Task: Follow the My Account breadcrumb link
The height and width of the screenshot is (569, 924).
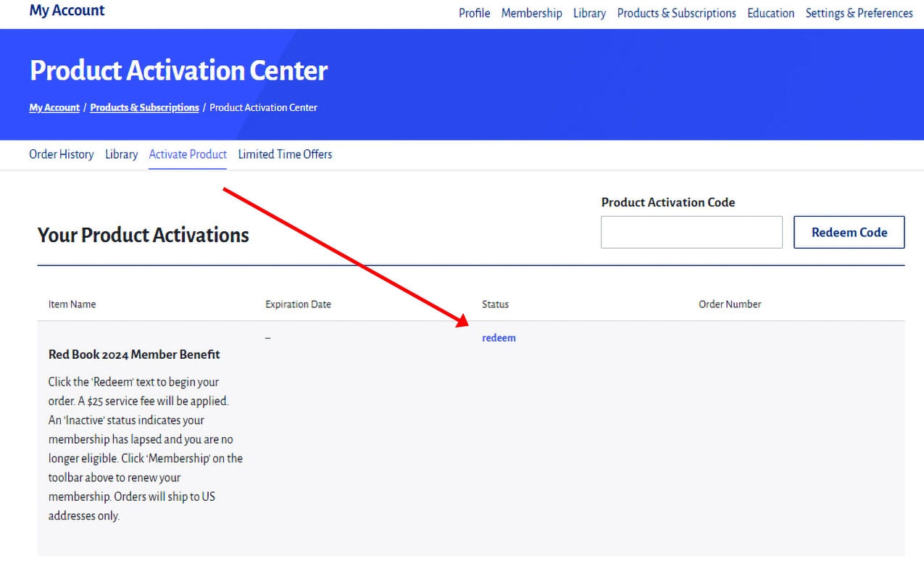Action: pos(54,107)
